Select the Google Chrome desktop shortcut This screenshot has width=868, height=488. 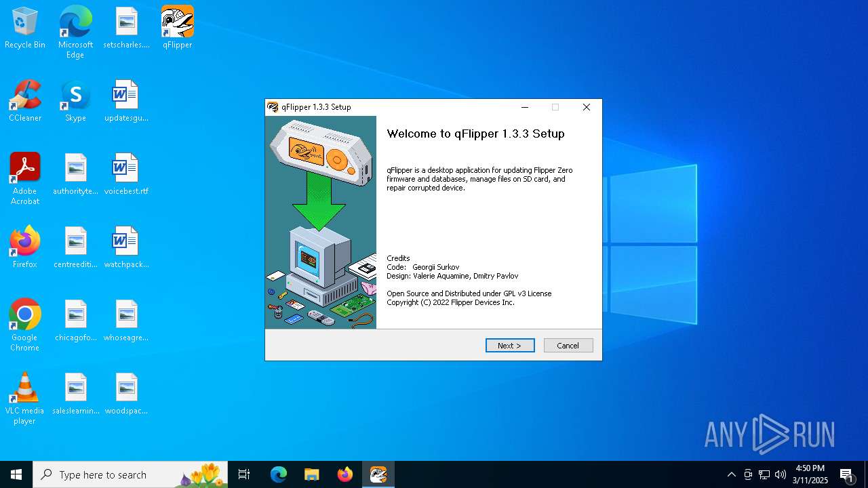click(x=25, y=325)
